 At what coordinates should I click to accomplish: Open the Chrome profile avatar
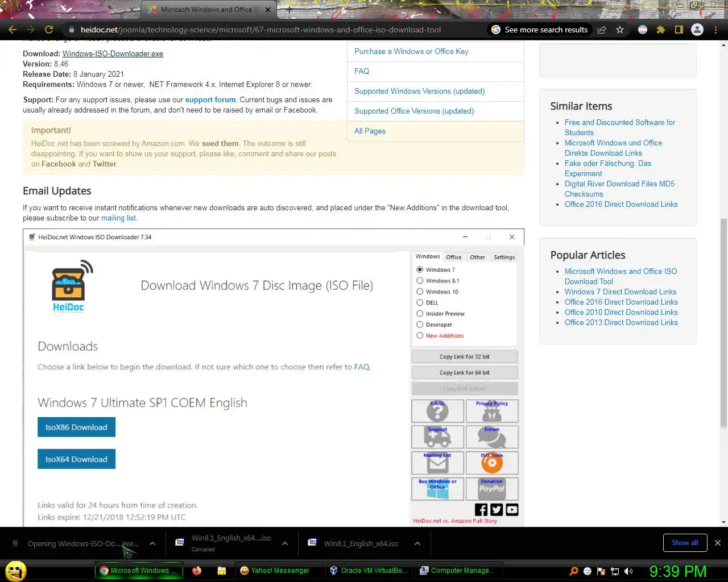point(697,30)
